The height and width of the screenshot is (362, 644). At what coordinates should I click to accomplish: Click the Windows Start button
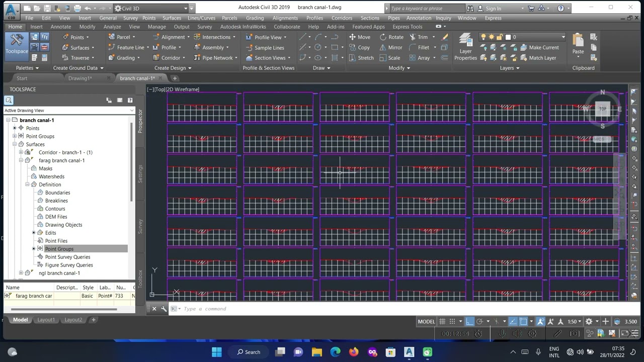(x=217, y=352)
